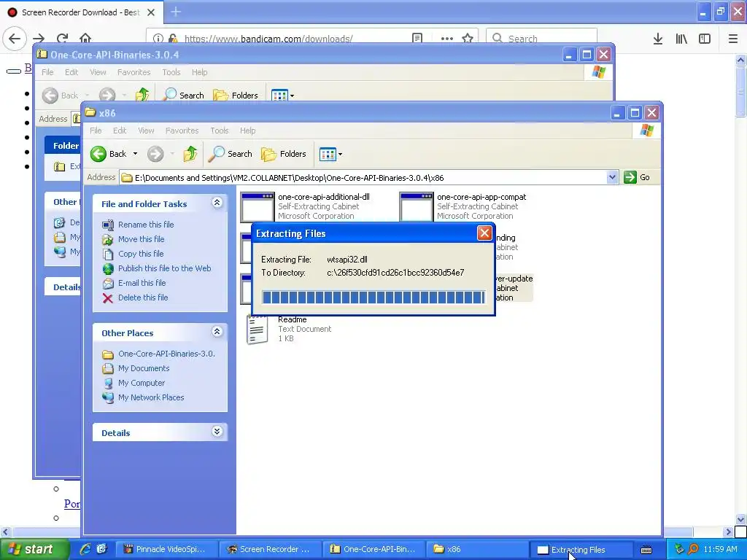The image size is (747, 560).
Task: Click the Firefox Search box
Action: [542, 38]
